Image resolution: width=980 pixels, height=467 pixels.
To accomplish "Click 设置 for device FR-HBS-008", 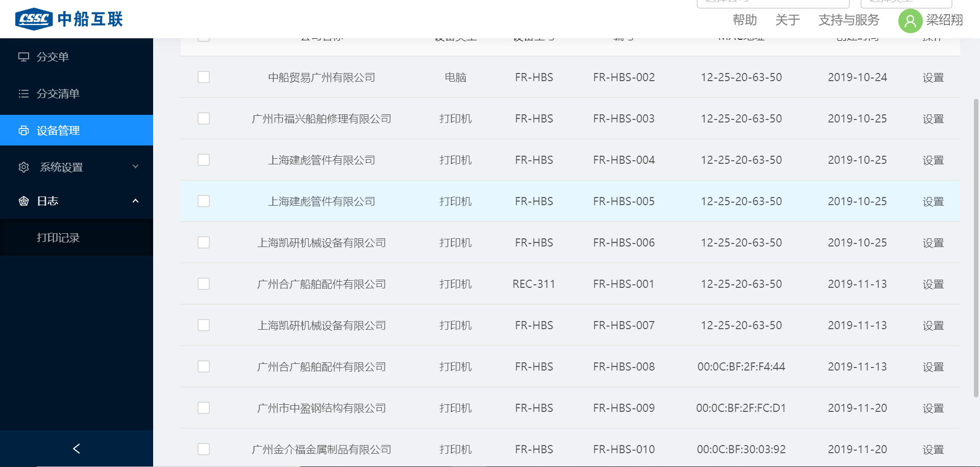I will coord(933,367).
